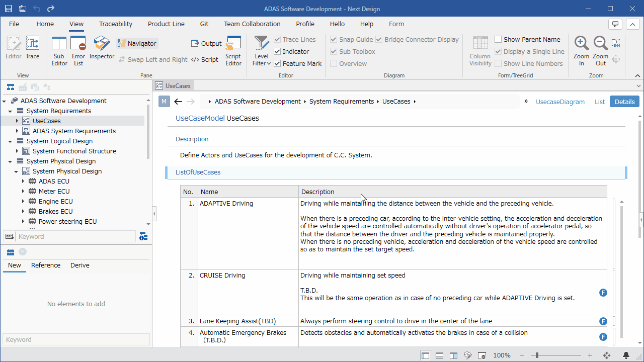Switch to navigator-left layout in status bar

click(426, 355)
